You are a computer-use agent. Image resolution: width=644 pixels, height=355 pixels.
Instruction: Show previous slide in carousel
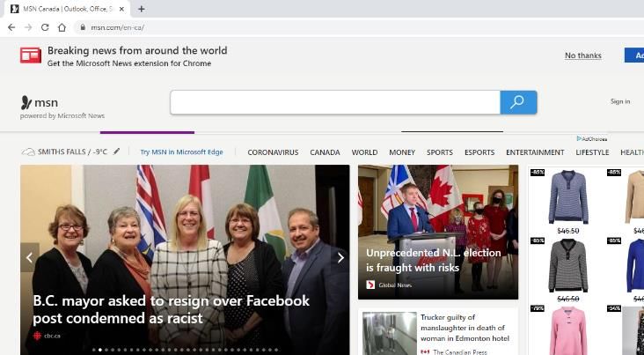coord(30,257)
